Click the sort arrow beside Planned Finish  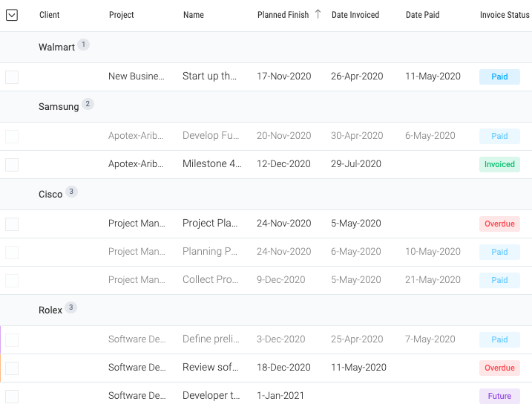(318, 14)
